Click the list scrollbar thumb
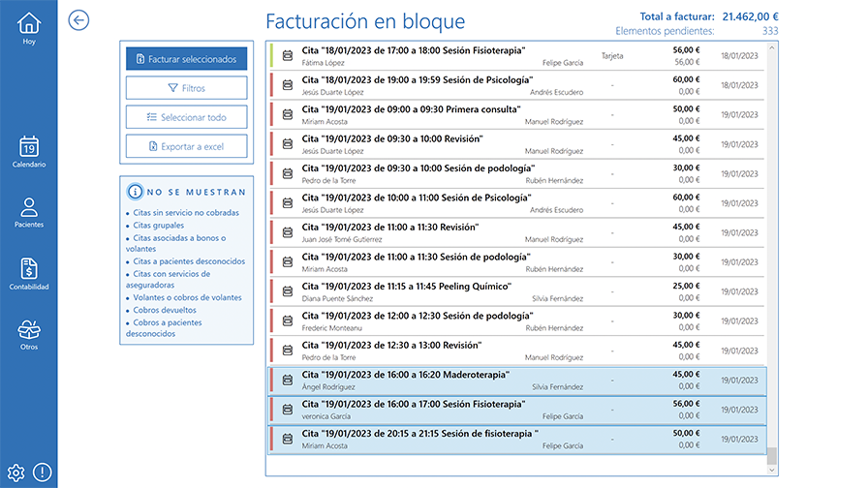868x488 pixels. tap(772, 456)
